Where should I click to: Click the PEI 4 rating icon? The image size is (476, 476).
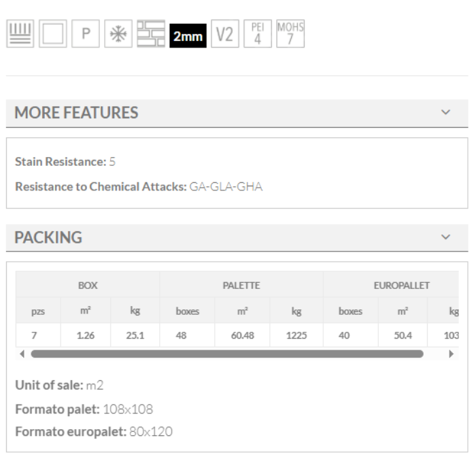258,34
